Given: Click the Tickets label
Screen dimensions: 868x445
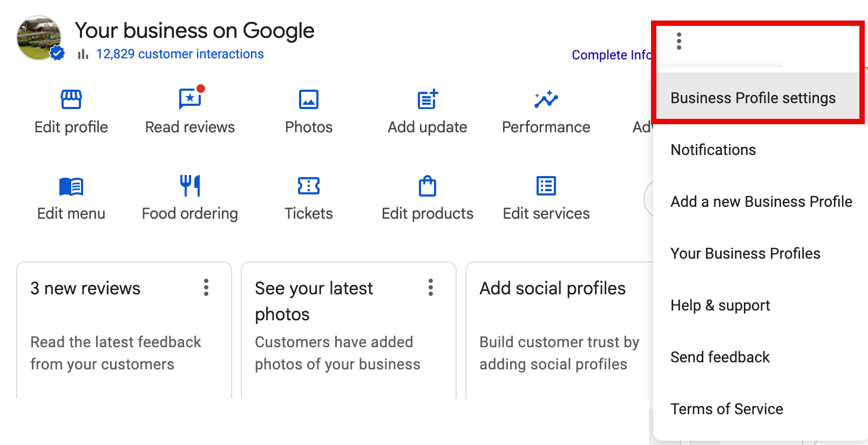Looking at the screenshot, I should pyautogui.click(x=309, y=213).
